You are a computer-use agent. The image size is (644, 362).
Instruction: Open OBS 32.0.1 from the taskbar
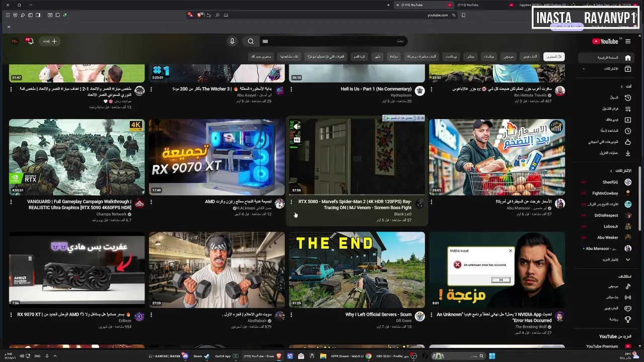(397, 356)
